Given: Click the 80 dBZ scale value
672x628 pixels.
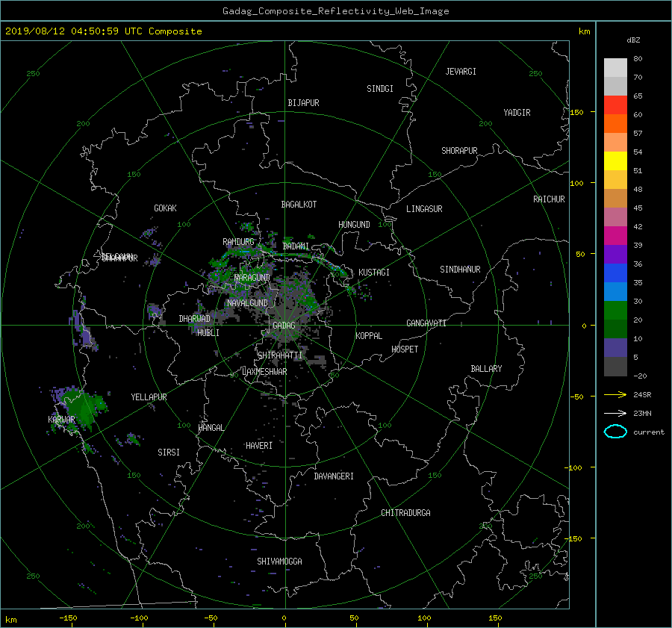Looking at the screenshot, I should tap(638, 59).
